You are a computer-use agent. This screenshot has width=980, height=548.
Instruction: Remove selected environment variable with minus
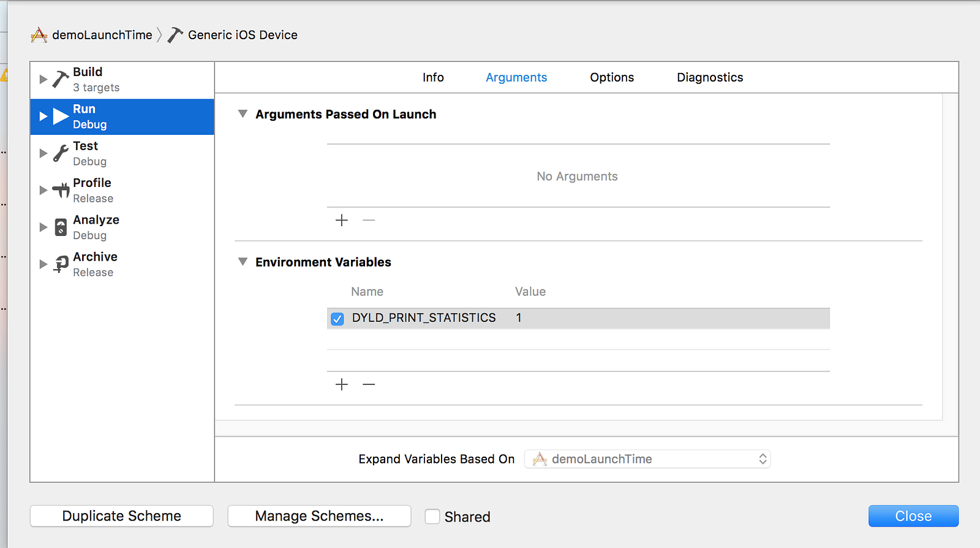369,384
